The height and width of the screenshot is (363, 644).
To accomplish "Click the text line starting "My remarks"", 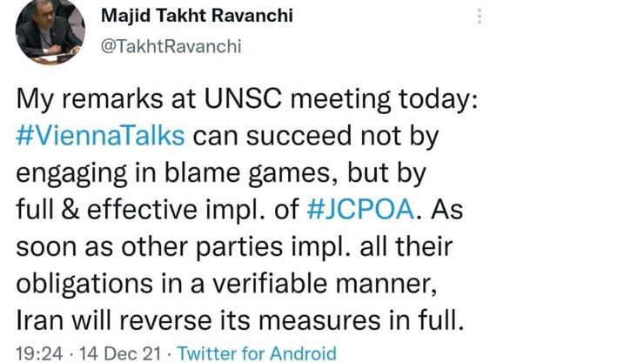I will click(247, 99).
